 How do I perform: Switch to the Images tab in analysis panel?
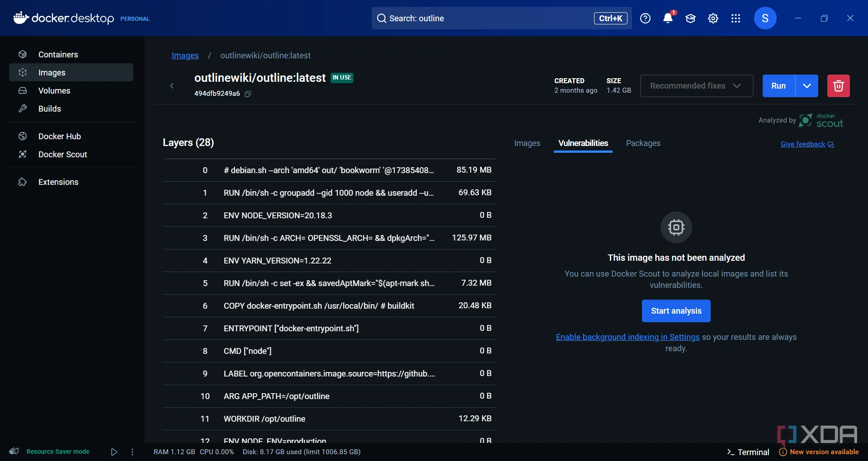click(527, 143)
